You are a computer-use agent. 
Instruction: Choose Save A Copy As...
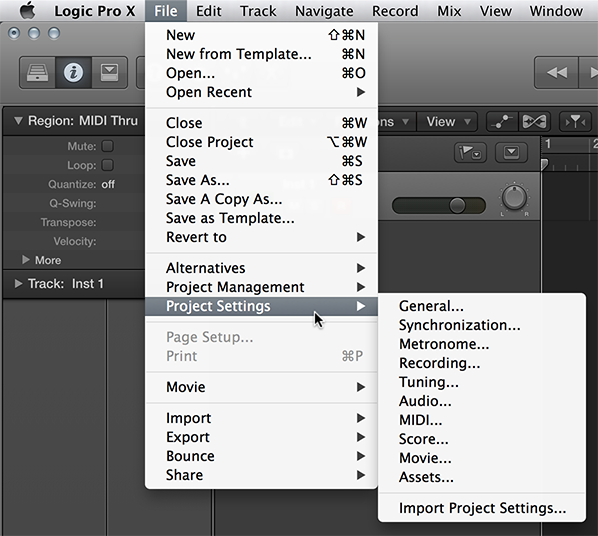click(262, 199)
